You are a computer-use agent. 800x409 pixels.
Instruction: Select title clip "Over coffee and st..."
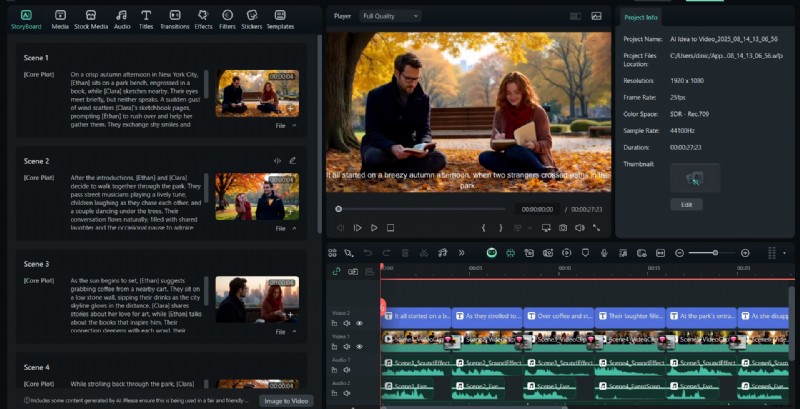pyautogui.click(x=559, y=316)
